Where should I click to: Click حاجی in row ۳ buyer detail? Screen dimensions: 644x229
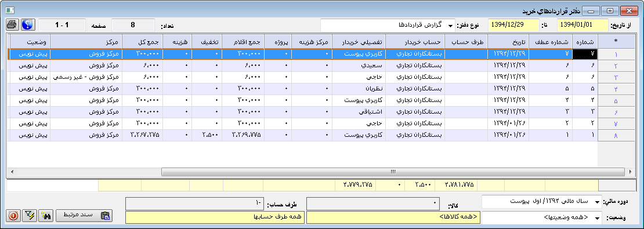pos(359,78)
